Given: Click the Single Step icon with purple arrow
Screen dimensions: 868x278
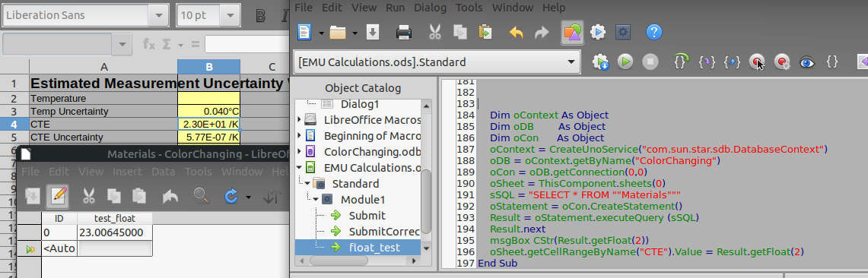Looking at the screenshot, I should click(707, 62).
